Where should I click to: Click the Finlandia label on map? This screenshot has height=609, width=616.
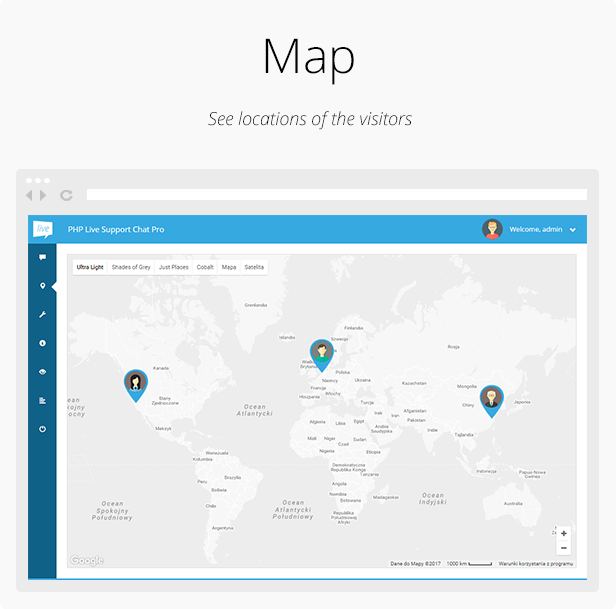tap(354, 328)
